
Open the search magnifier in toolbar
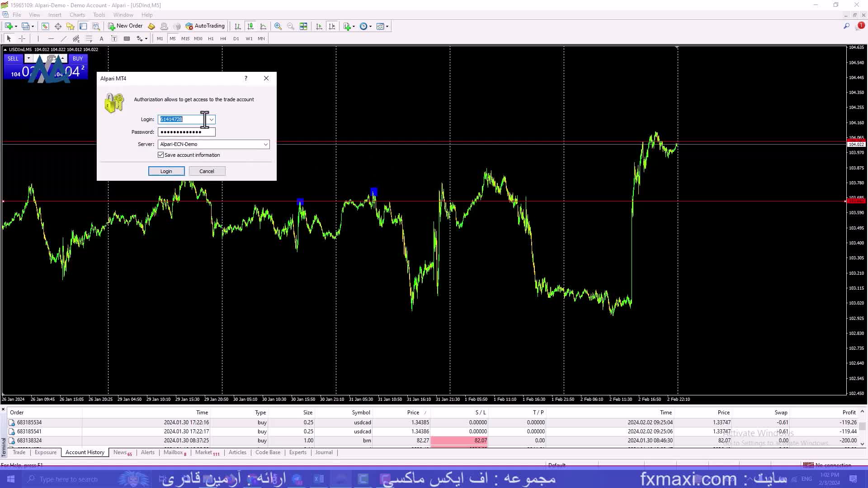pyautogui.click(x=846, y=26)
